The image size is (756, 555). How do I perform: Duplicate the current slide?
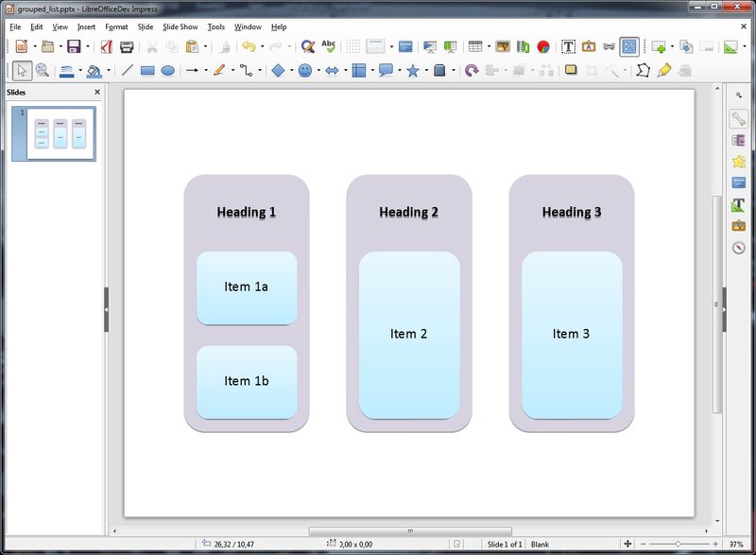coord(686,46)
